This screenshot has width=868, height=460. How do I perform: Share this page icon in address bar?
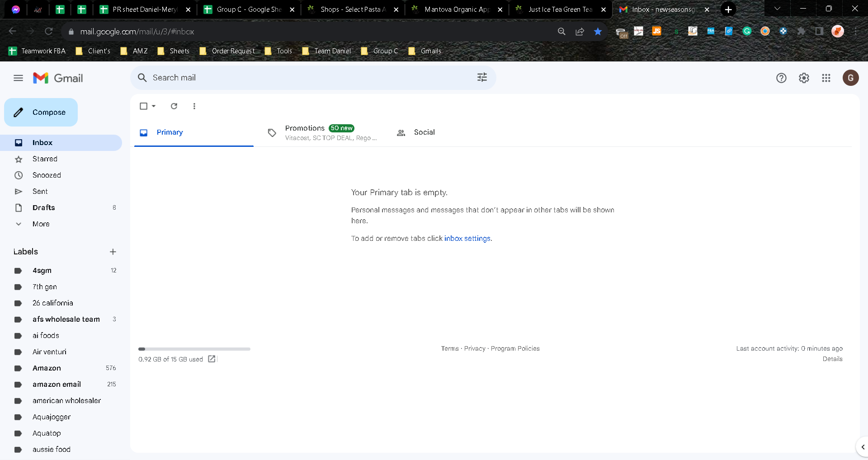[x=580, y=32]
